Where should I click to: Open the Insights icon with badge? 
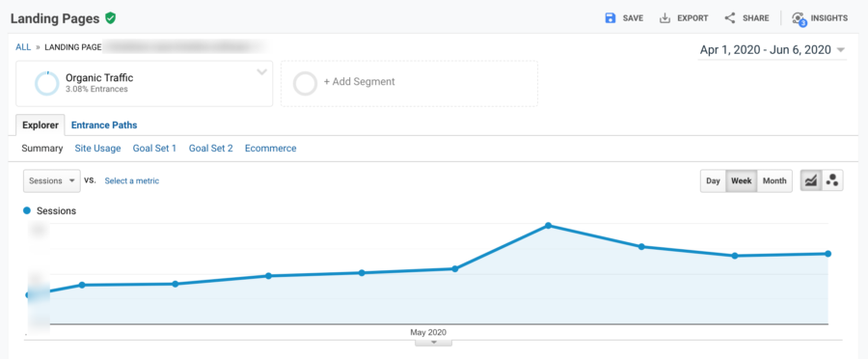(x=799, y=18)
